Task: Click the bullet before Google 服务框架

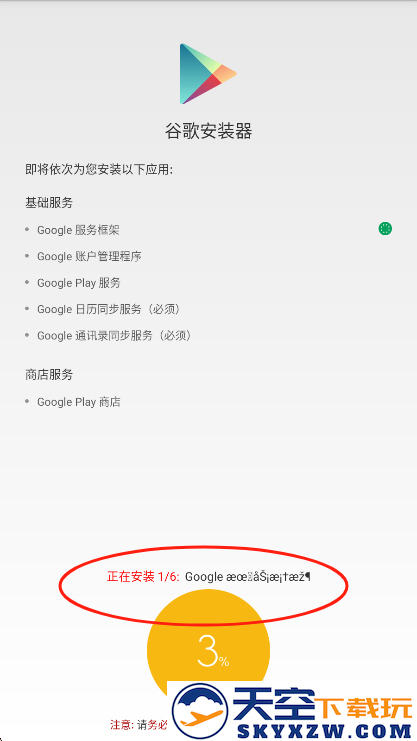Action: [27, 230]
